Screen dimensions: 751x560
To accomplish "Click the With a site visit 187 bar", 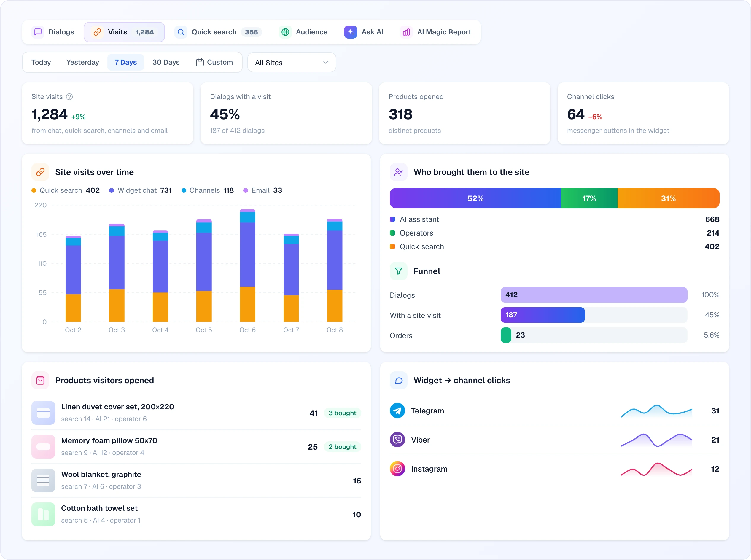I will [x=542, y=315].
